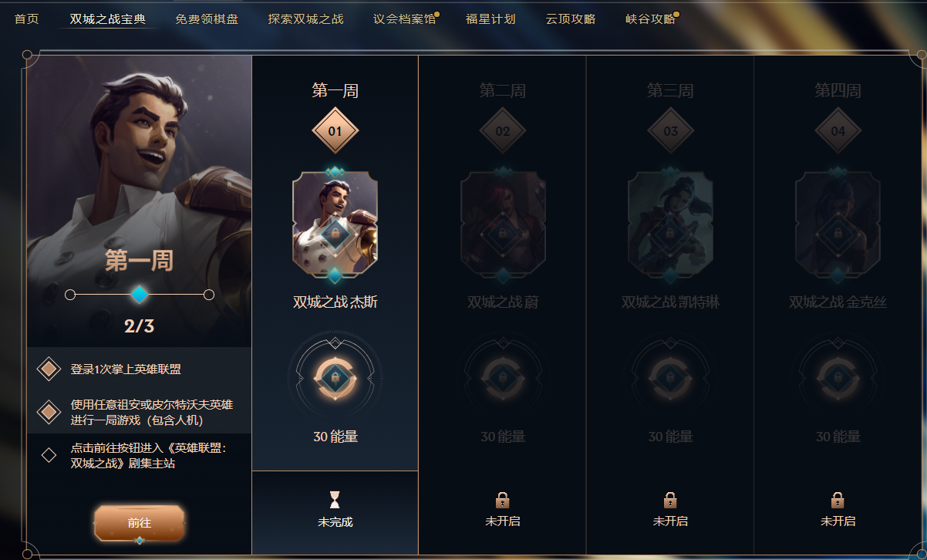The width and height of the screenshot is (927, 560).
Task: Select the locked 03 diamond badge
Action: point(670,131)
